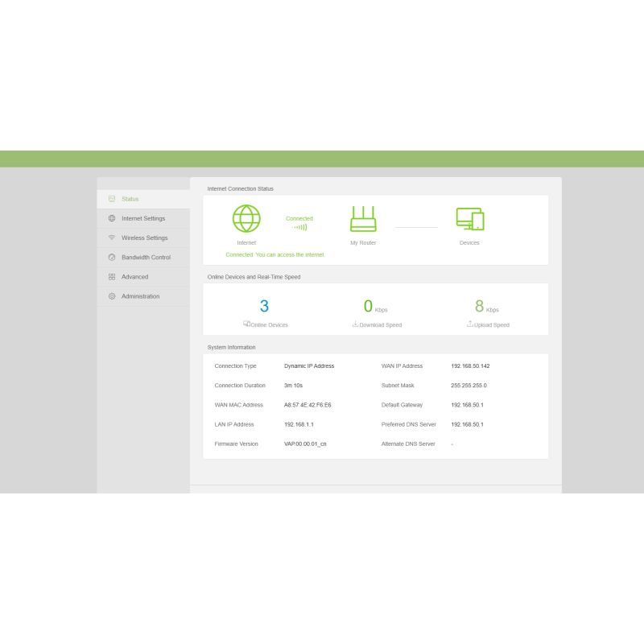Click the Status sidebar icon
The width and height of the screenshot is (644, 644).
[112, 199]
